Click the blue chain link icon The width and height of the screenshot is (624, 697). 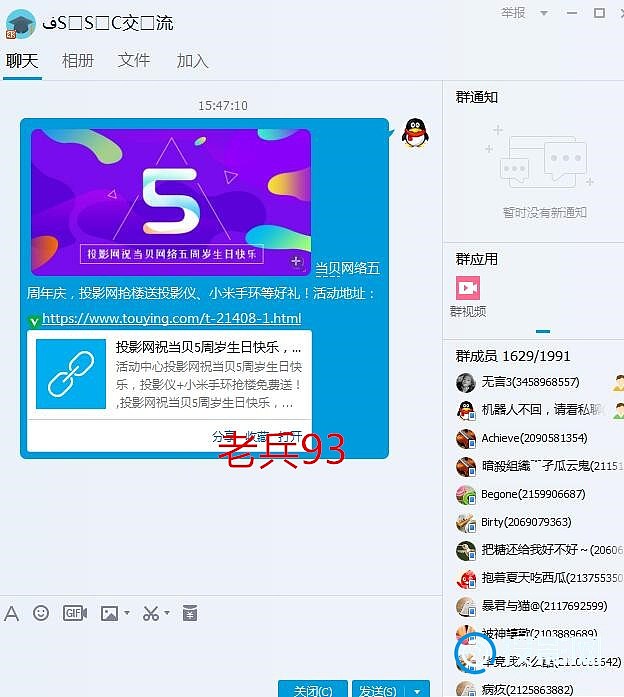click(71, 374)
